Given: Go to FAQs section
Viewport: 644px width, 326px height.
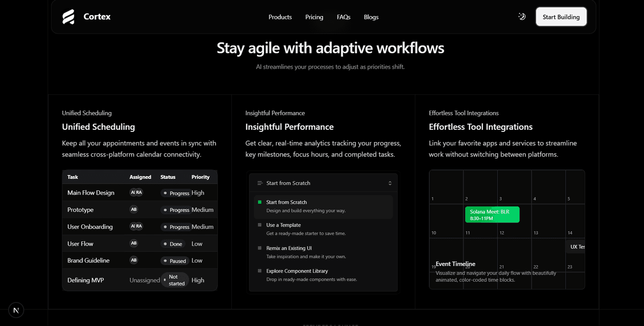Looking at the screenshot, I should point(343,17).
